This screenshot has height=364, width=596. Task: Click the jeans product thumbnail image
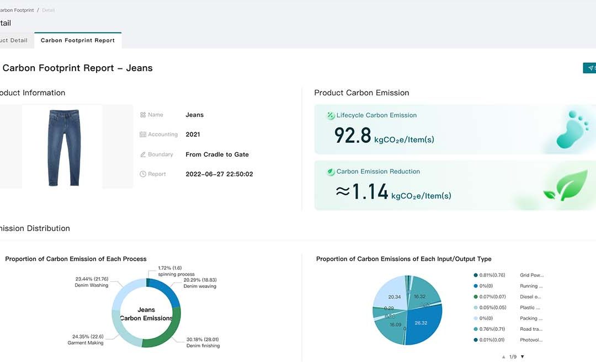click(x=64, y=147)
